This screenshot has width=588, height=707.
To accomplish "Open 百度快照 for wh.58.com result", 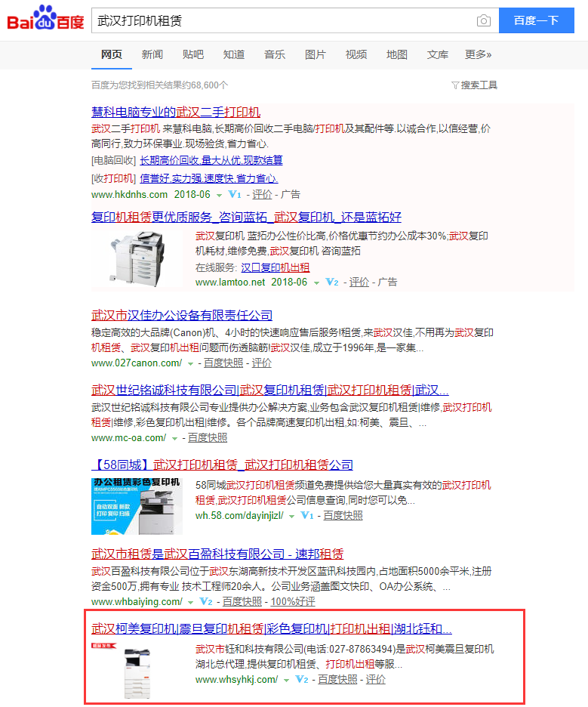I will 343,515.
